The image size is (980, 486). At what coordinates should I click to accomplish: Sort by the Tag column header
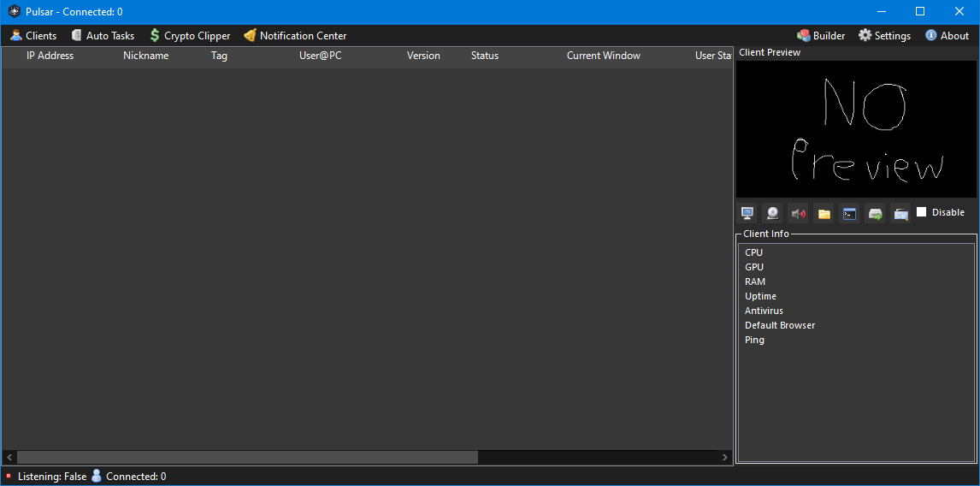pos(220,56)
